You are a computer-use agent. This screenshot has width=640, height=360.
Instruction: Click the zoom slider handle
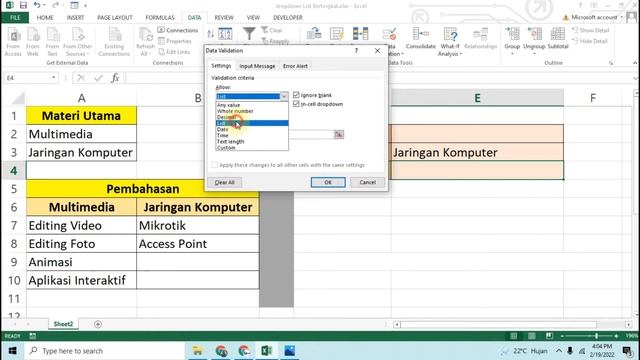pos(596,336)
